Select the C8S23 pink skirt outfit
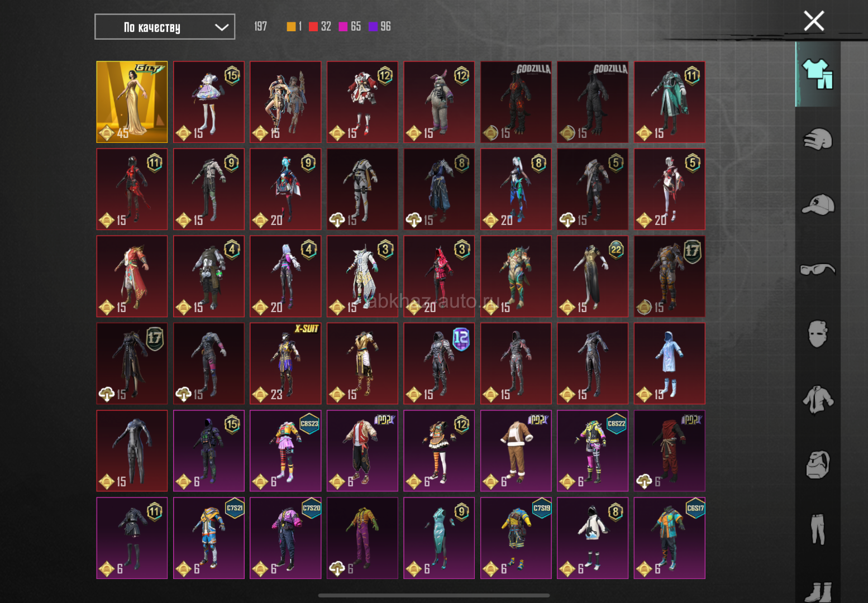868x603 pixels. [285, 451]
